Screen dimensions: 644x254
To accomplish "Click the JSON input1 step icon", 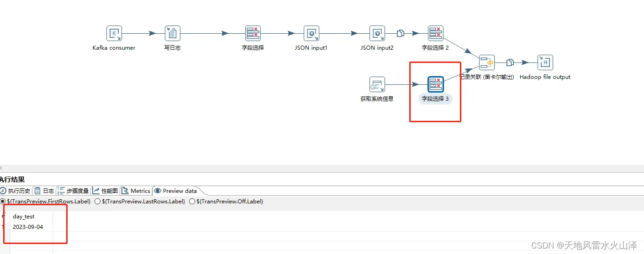I will tap(311, 33).
